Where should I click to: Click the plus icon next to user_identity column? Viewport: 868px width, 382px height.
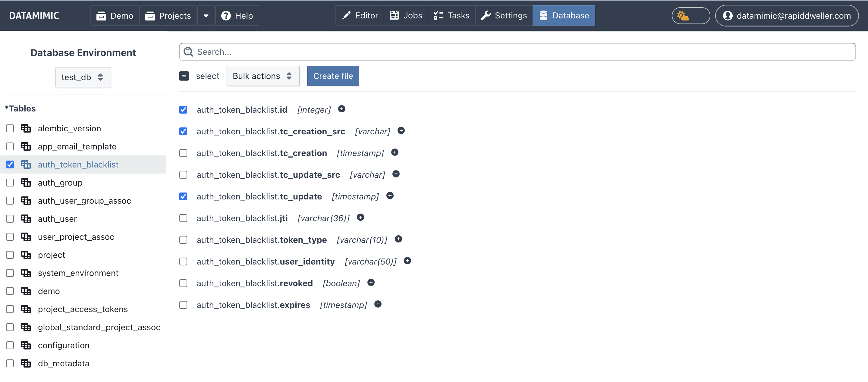tap(407, 261)
